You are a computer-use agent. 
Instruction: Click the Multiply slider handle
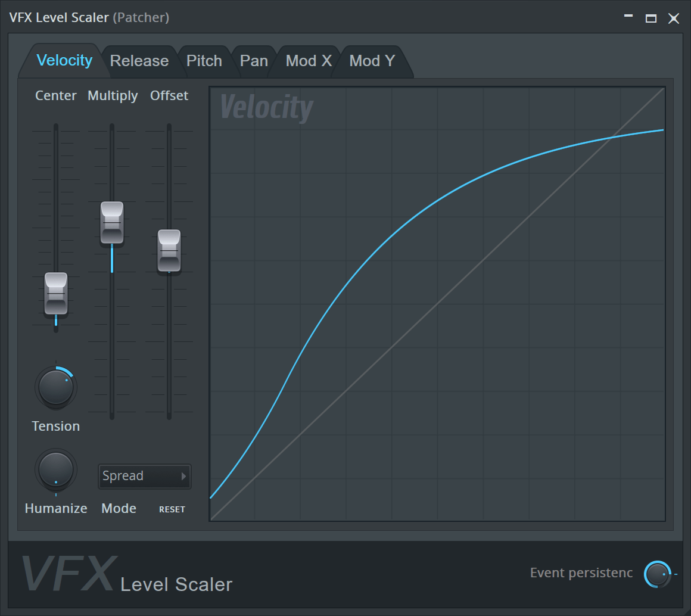click(112, 222)
